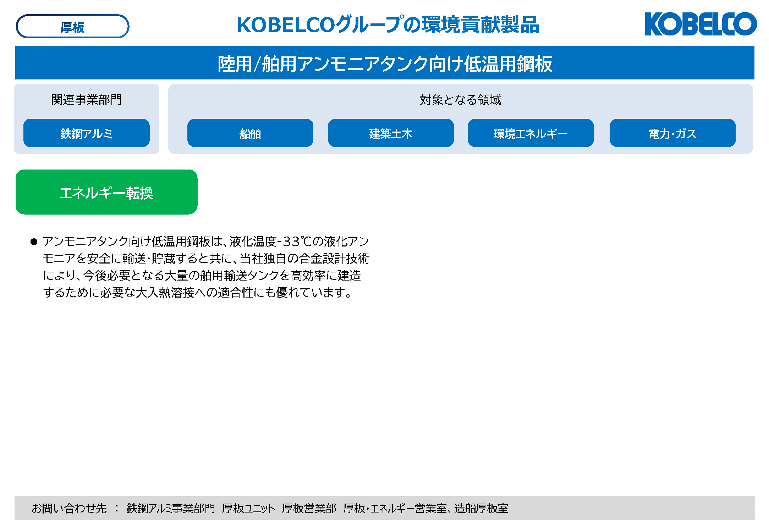
Task: Select the 船舶 field button
Action: click(x=250, y=133)
